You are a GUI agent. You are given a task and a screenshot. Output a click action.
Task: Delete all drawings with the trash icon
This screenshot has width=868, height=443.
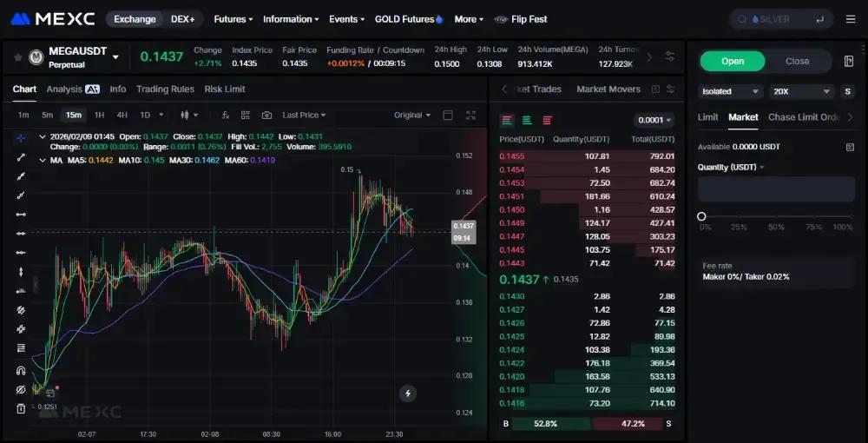(x=21, y=408)
